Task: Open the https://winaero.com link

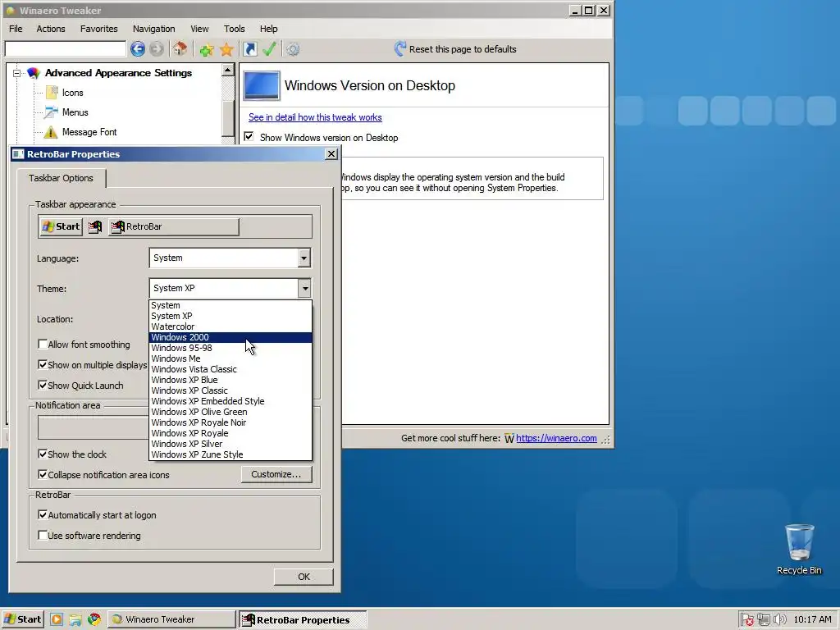Action: (556, 438)
